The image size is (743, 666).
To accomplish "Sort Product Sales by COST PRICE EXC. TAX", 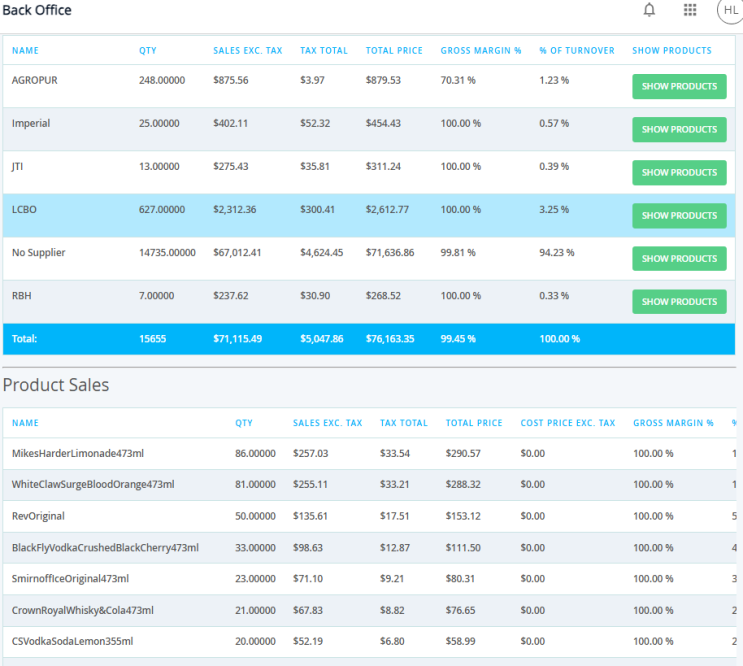I will 568,423.
